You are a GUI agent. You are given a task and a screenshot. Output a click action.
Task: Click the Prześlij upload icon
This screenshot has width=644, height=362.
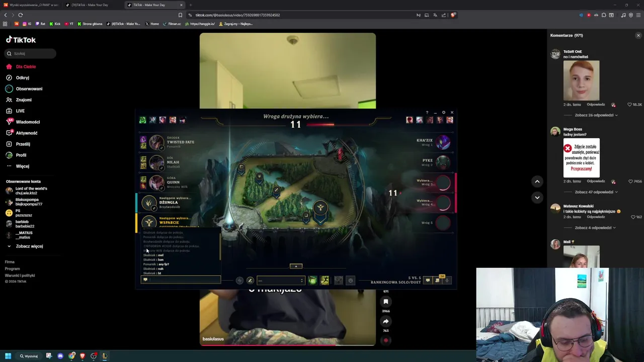(x=9, y=144)
